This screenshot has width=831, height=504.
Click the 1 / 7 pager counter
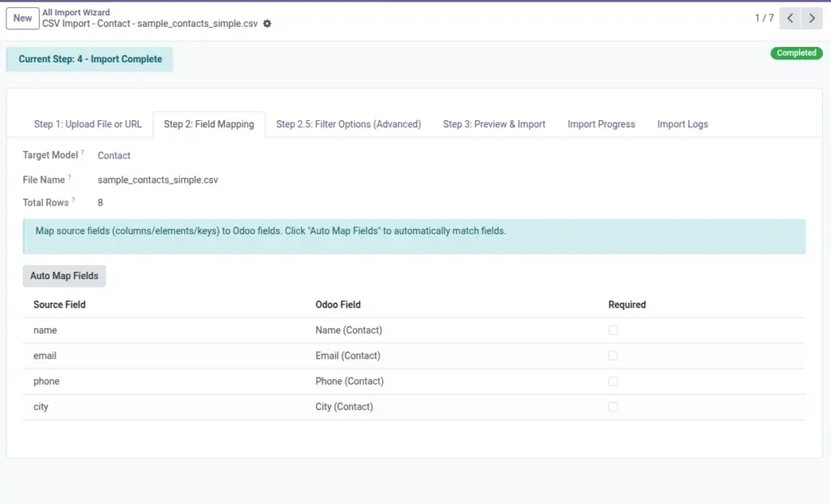click(764, 18)
